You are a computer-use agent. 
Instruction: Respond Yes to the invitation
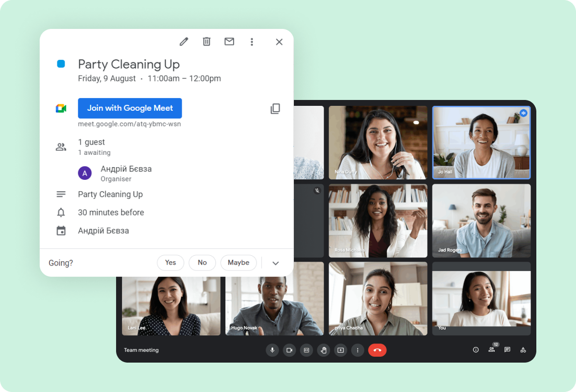pos(170,263)
